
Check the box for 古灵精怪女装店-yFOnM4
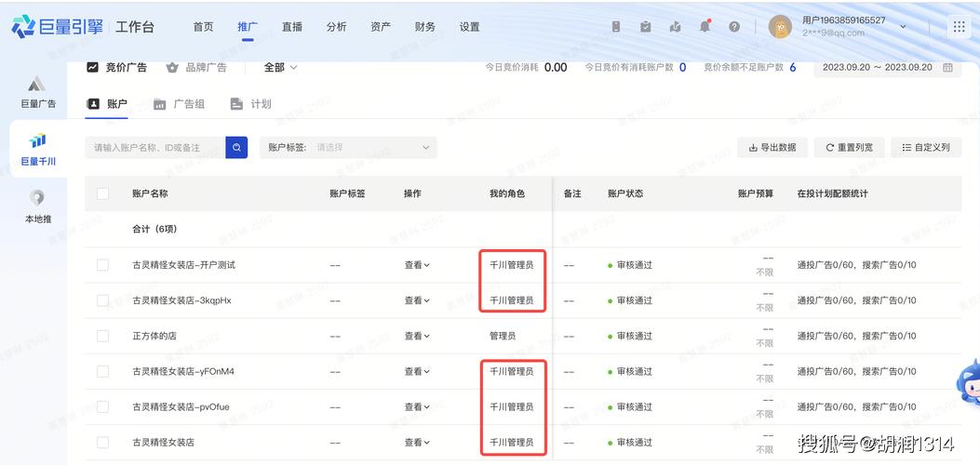(102, 371)
